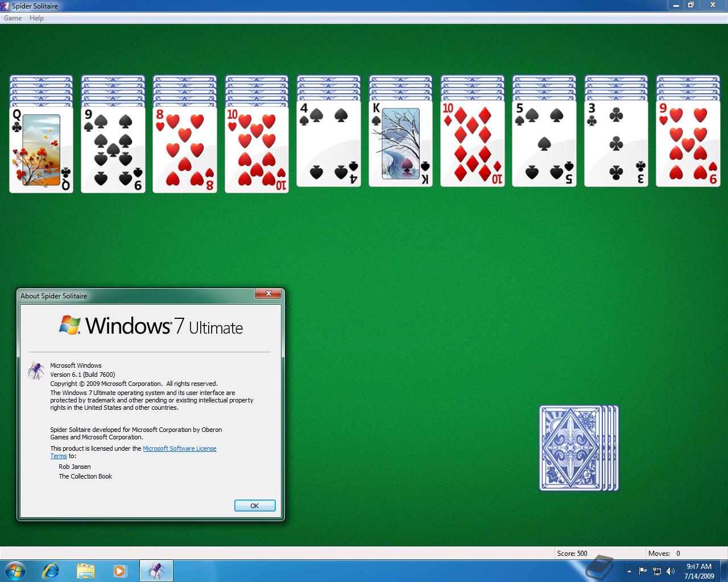Open the Help menu
Viewport: 728px width, 582px height.
(36, 18)
